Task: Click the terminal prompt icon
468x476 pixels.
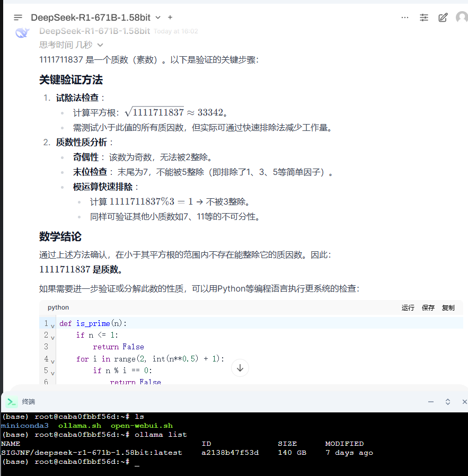Action: point(12,402)
